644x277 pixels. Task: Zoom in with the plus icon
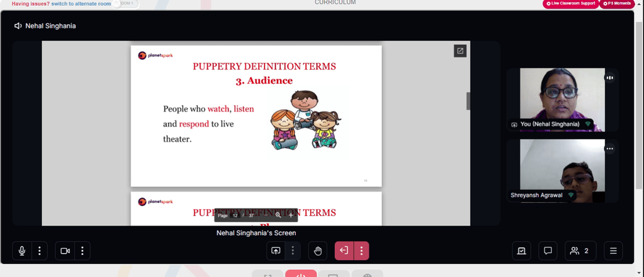(x=291, y=215)
